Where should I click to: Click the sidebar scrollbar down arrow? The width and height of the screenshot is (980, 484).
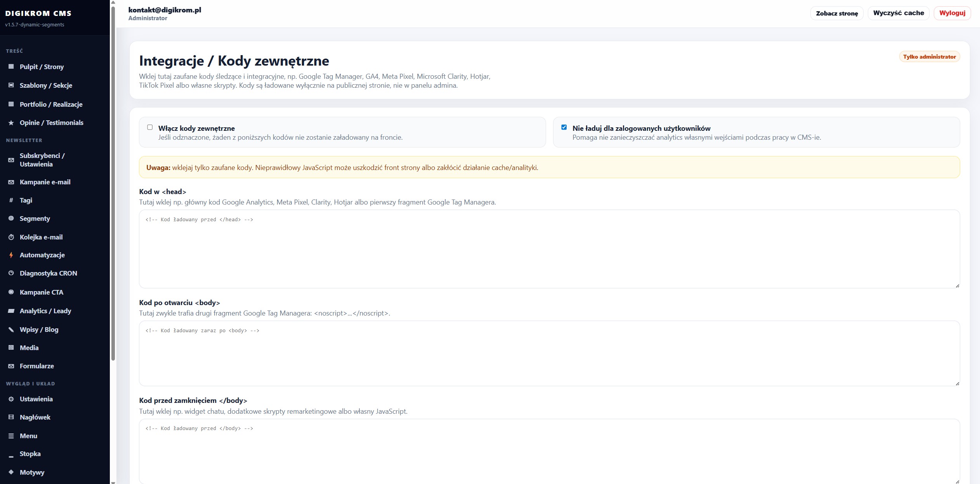(x=113, y=482)
